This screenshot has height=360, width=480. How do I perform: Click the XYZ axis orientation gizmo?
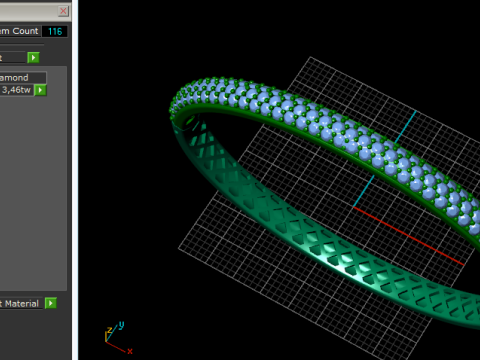[x=119, y=338]
